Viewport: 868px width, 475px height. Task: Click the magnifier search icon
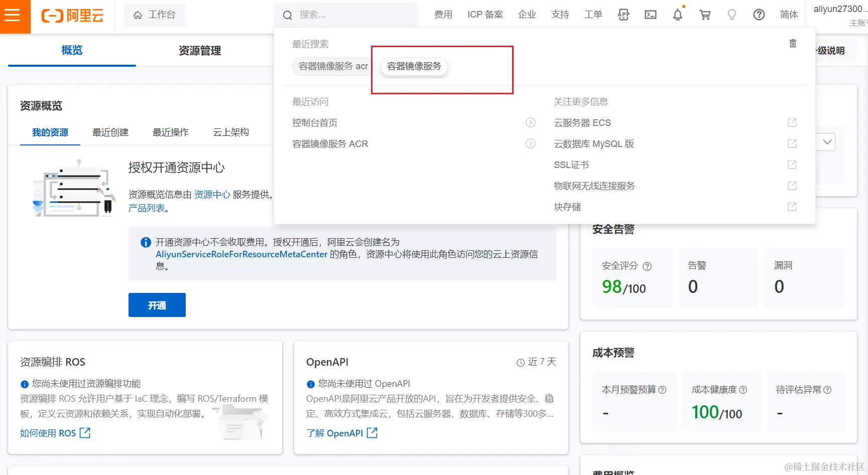(288, 16)
